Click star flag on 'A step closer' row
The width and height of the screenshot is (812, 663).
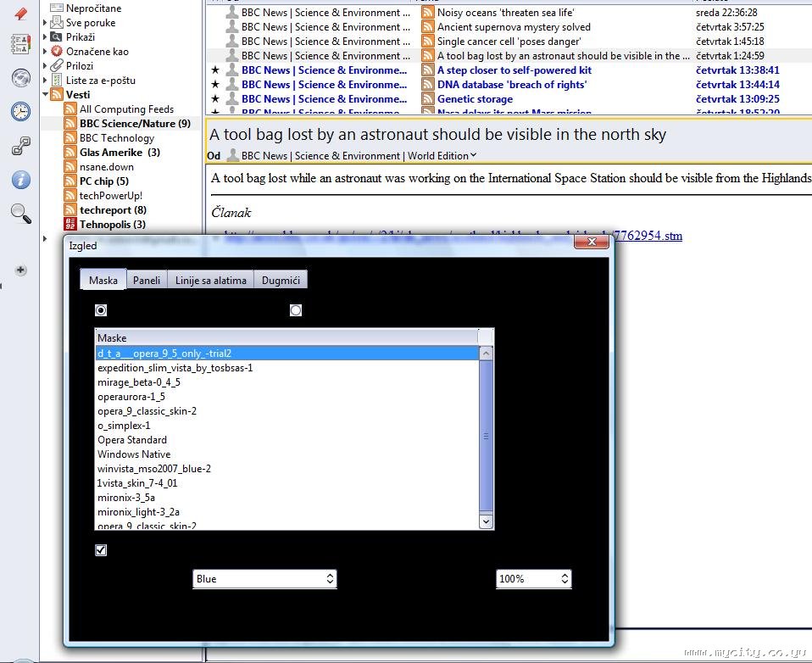point(215,70)
